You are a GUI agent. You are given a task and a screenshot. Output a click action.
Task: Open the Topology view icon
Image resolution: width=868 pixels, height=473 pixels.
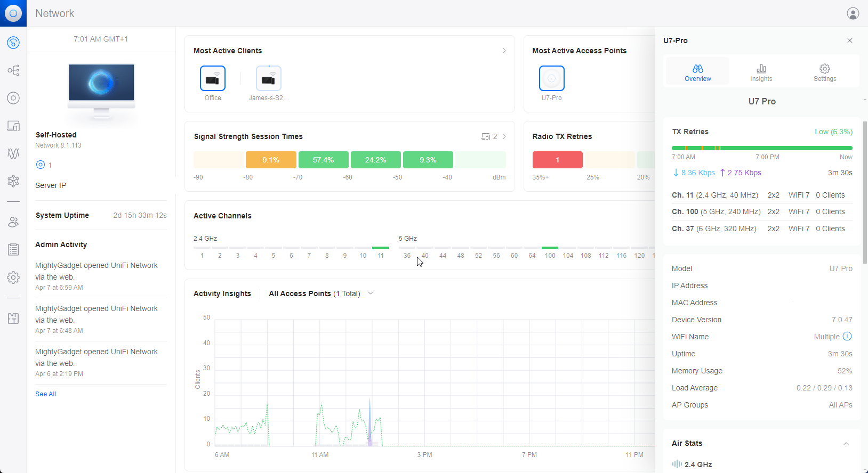coord(13,70)
